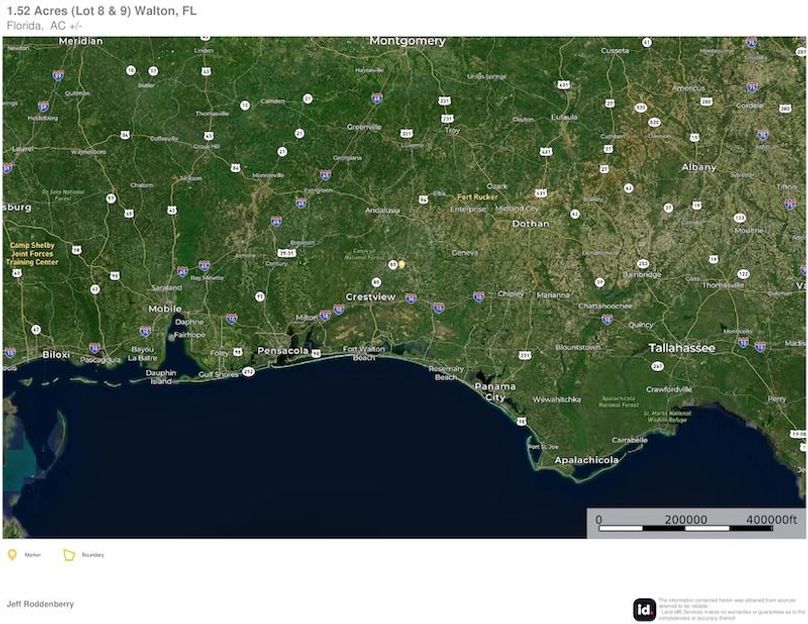
Task: Select the yellow property marker near Crestview
Action: pos(402,263)
